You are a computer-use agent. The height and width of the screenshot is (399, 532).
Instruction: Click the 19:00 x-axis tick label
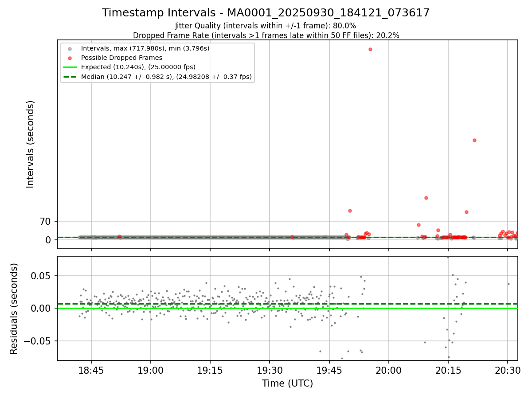[x=151, y=370]
